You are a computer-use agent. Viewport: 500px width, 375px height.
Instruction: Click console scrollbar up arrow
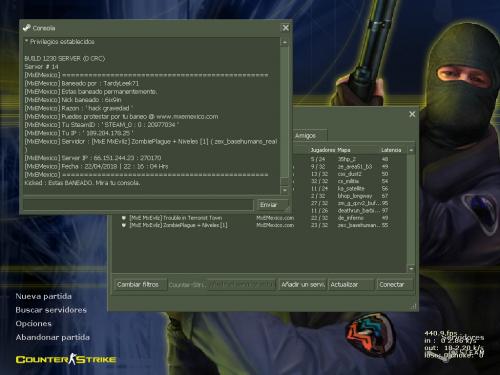[284, 42]
